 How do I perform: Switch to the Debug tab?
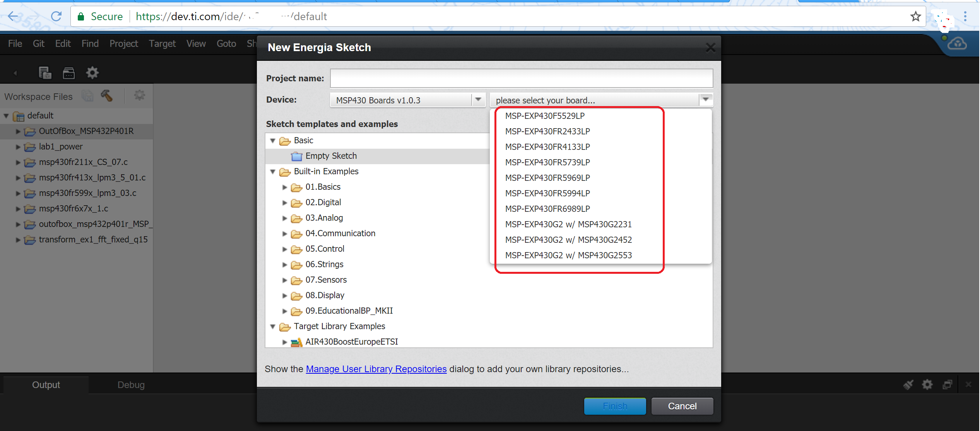click(x=131, y=385)
